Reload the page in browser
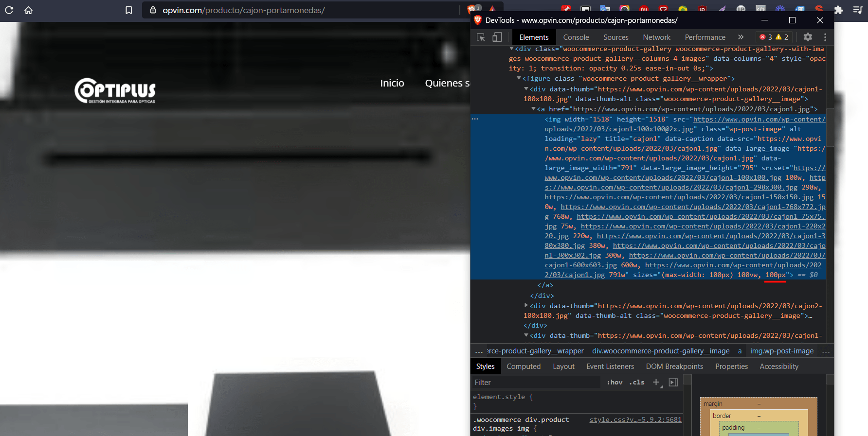 tap(9, 10)
